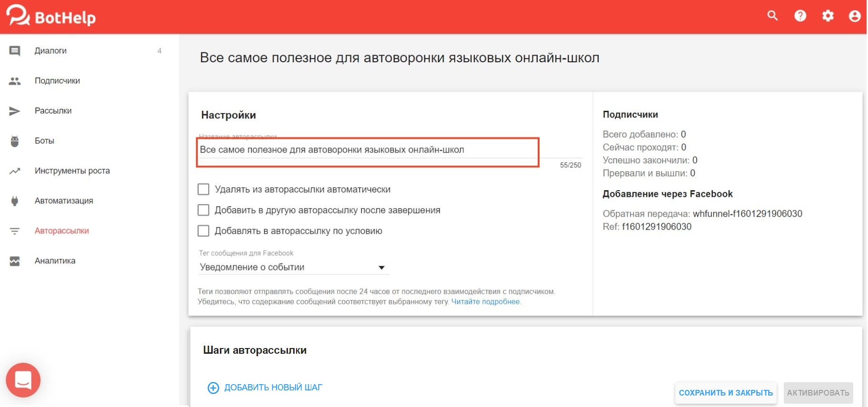Enable Удалять из авторассылки автоматически checkbox

pos(204,189)
